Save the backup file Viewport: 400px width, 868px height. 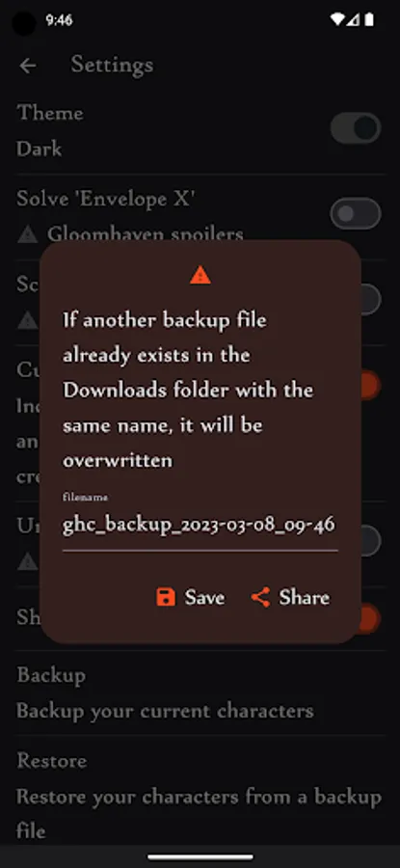[190, 597]
